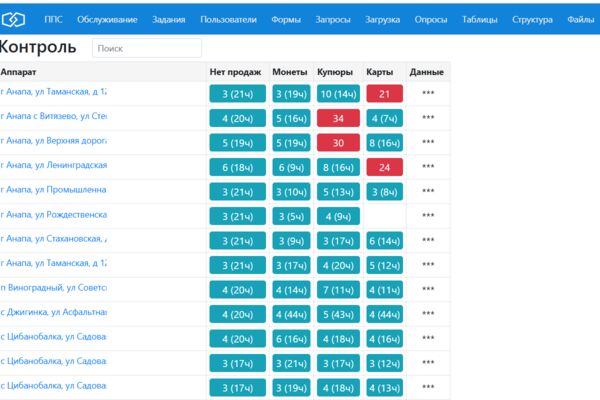Open data menu for Виноградный row
600x400 pixels.
(428, 289)
